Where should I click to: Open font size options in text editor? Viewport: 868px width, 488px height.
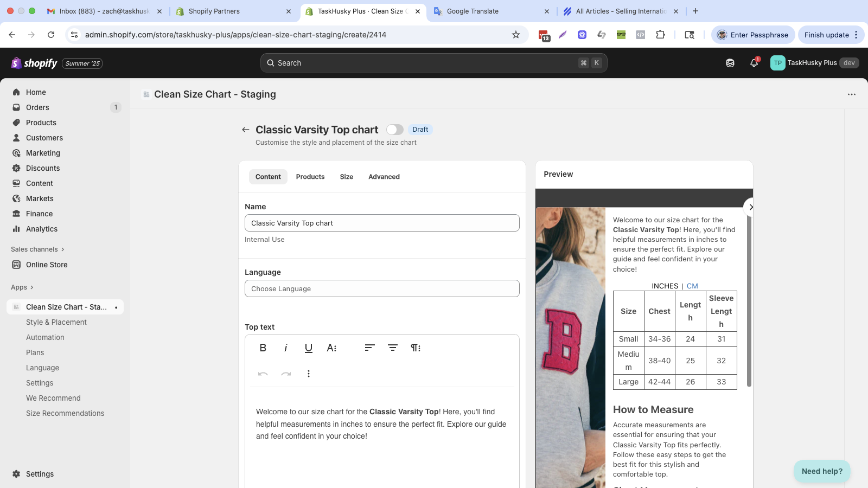(332, 348)
